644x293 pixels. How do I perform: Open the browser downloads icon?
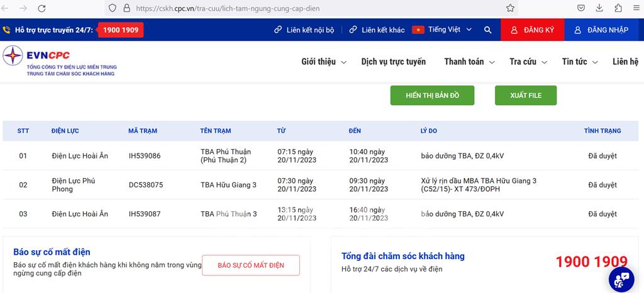(600, 8)
